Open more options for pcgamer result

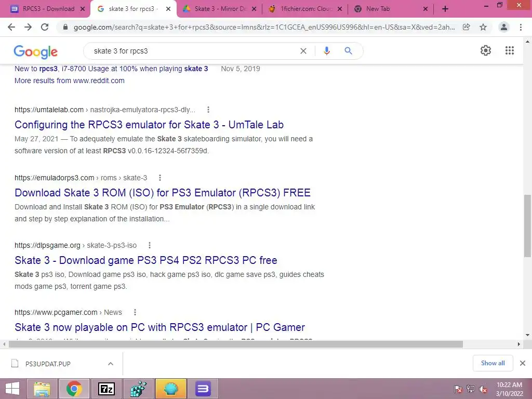(x=135, y=312)
